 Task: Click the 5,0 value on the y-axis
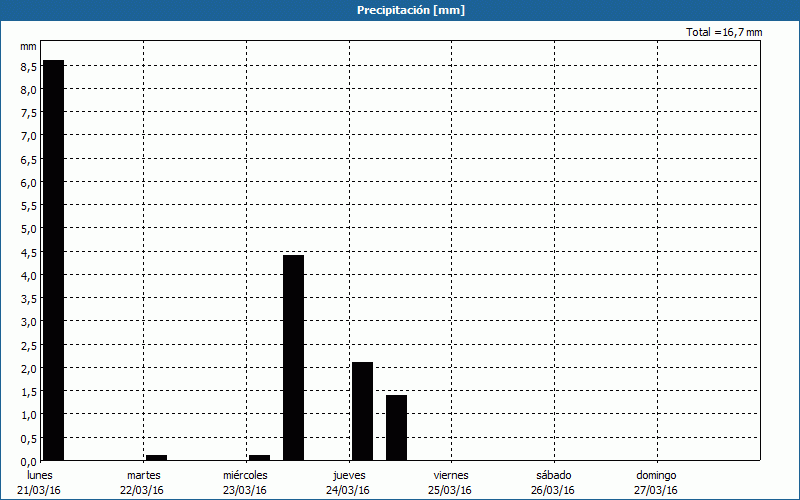pyautogui.click(x=27, y=229)
